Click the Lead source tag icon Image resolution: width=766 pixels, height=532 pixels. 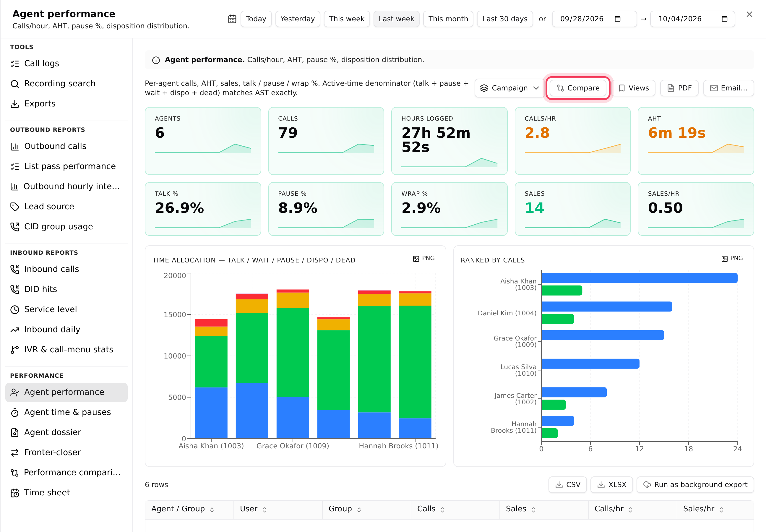pos(15,207)
